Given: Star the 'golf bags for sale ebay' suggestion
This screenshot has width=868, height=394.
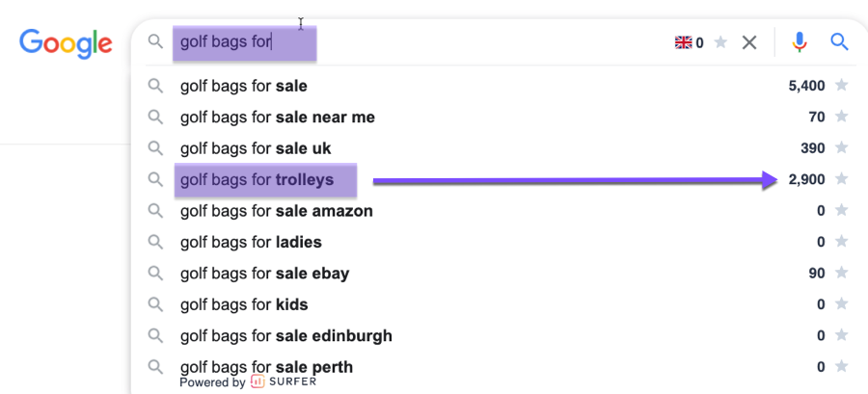Looking at the screenshot, I should point(841,273).
